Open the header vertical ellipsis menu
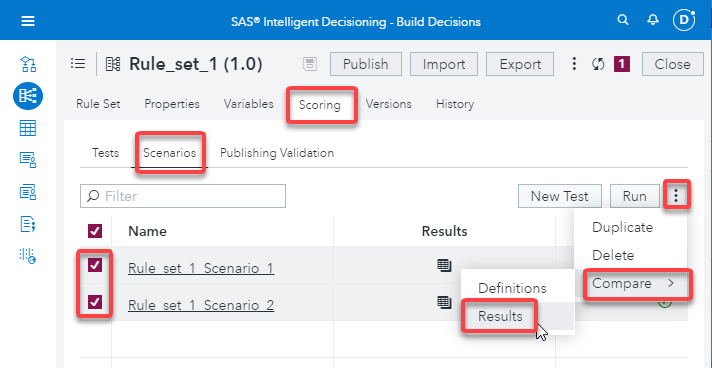712x368 pixels. click(574, 64)
